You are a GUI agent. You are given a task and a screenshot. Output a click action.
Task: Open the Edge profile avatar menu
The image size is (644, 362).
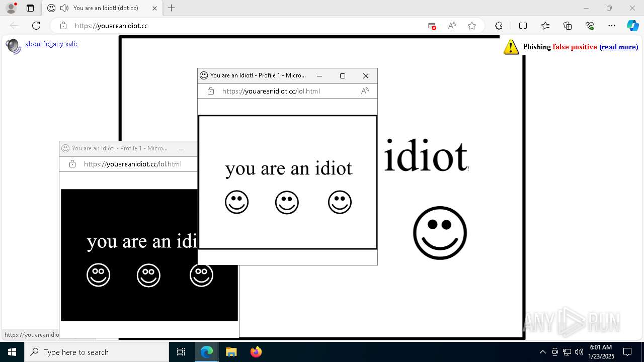click(11, 8)
